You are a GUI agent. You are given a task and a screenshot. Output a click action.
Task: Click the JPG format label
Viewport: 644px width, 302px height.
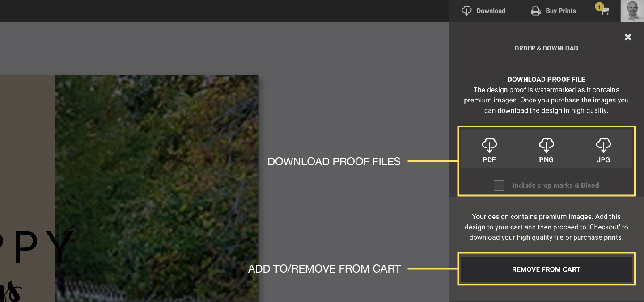click(x=603, y=159)
